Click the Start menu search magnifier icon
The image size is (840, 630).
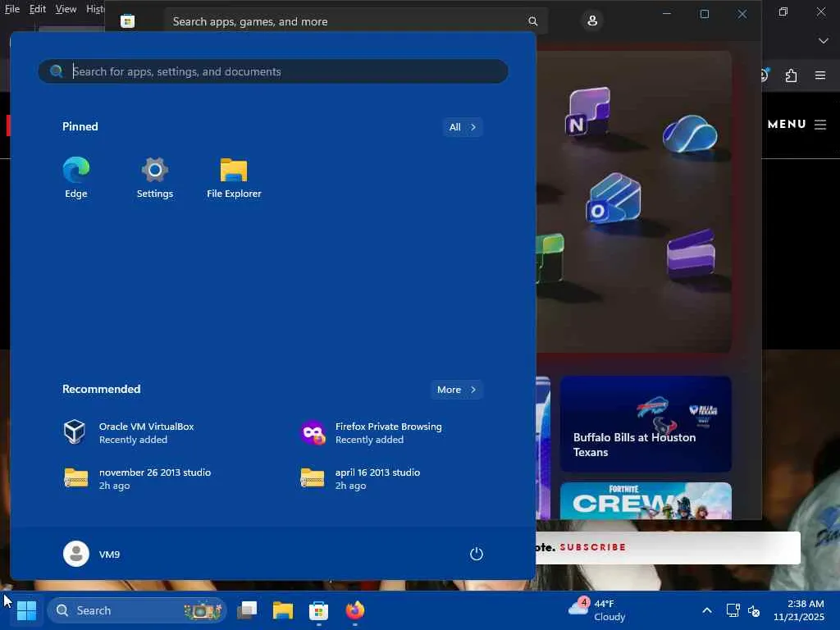(x=57, y=71)
